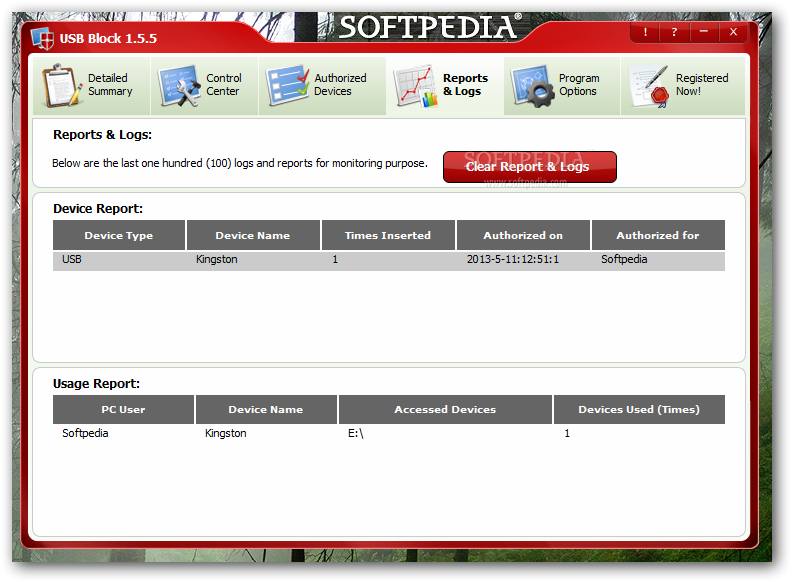The height and width of the screenshot is (582, 792).
Task: Click the Device Report: heading
Action: click(x=98, y=209)
